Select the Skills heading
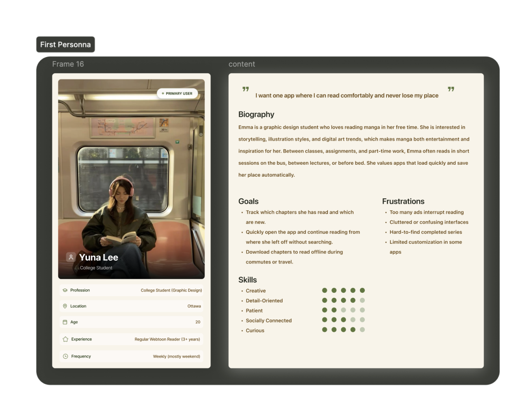The image size is (522, 420). [248, 280]
